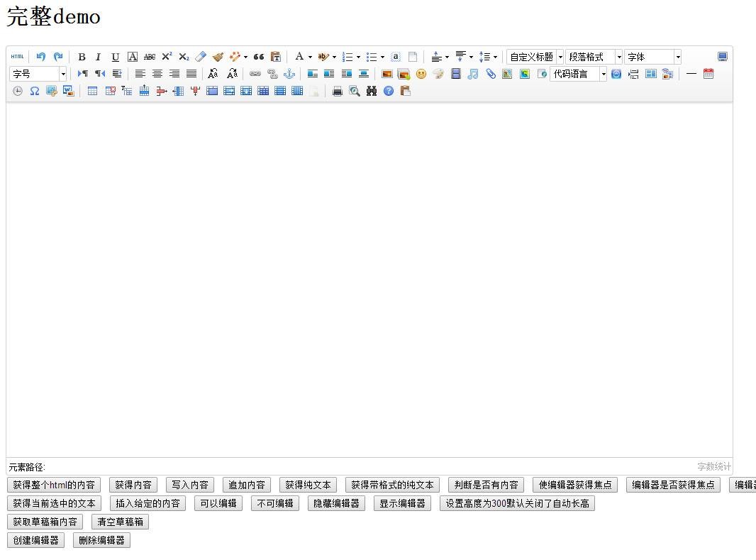Click the print icon
Viewport: 756px width, 560px height.
pyautogui.click(x=338, y=91)
